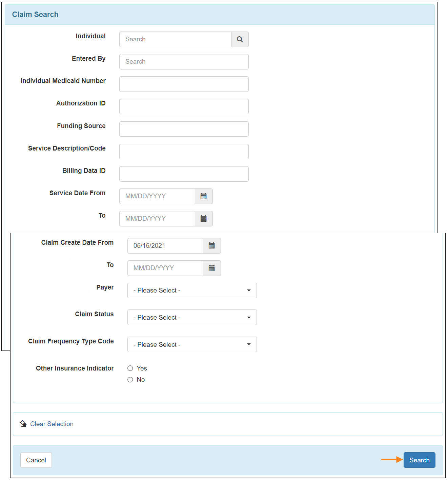Focus the Billing Data ID field

click(x=184, y=174)
